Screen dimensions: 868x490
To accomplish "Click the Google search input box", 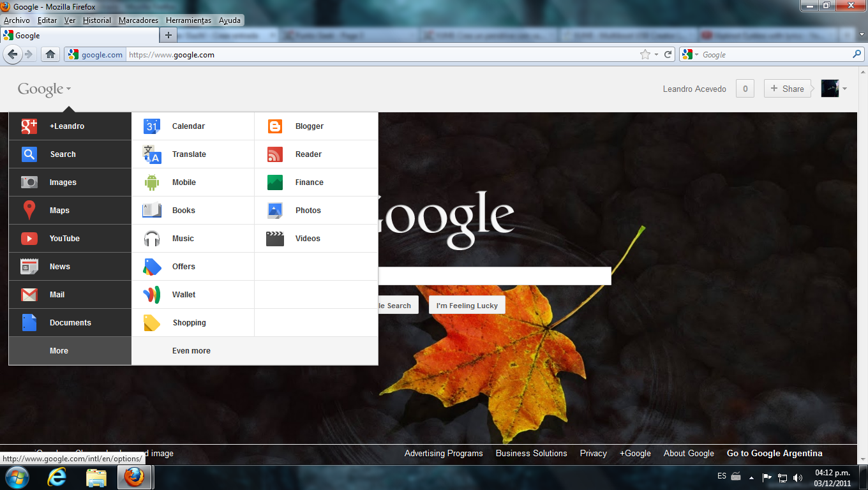I will tap(495, 276).
